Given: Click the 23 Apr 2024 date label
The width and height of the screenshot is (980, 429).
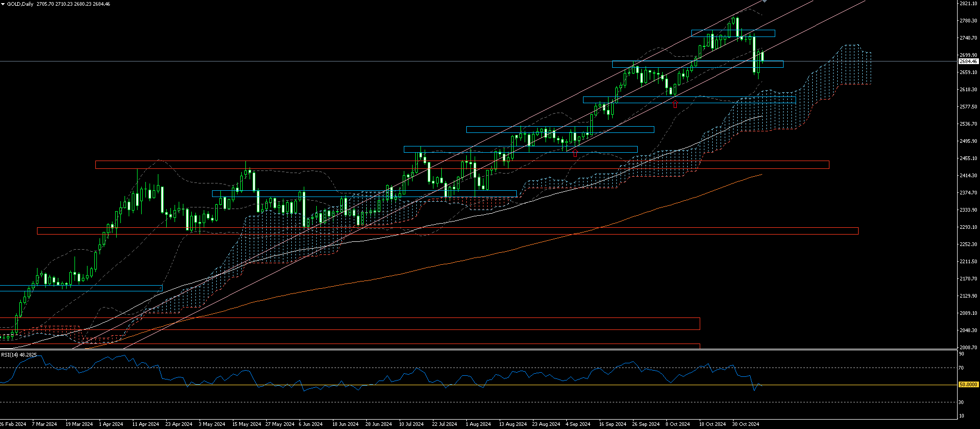Looking at the screenshot, I should [x=179, y=424].
